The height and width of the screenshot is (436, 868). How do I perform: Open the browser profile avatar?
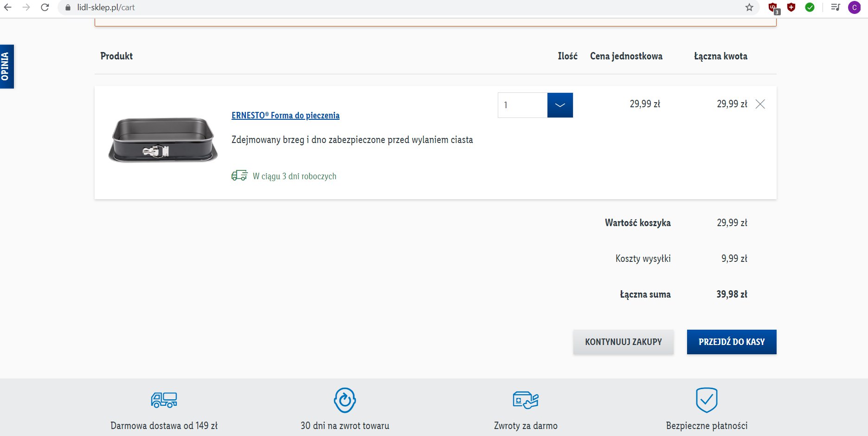854,7
